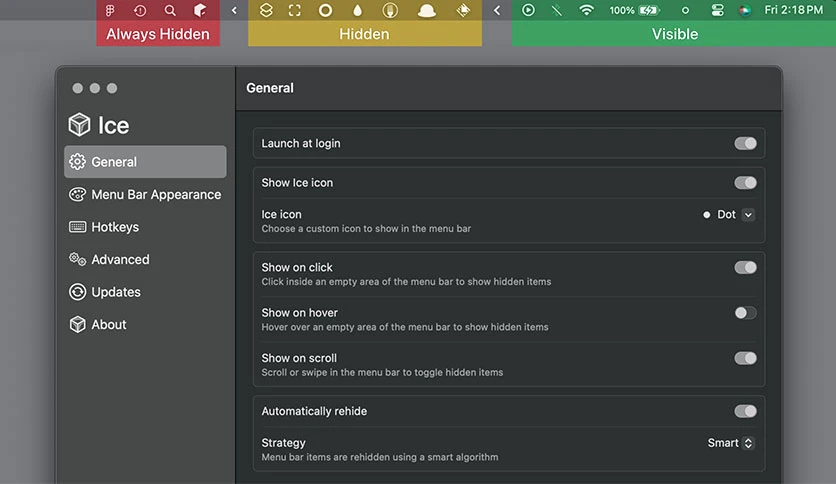Viewport: 836px width, 484px height.
Task: Click the General pane title
Action: click(x=270, y=88)
